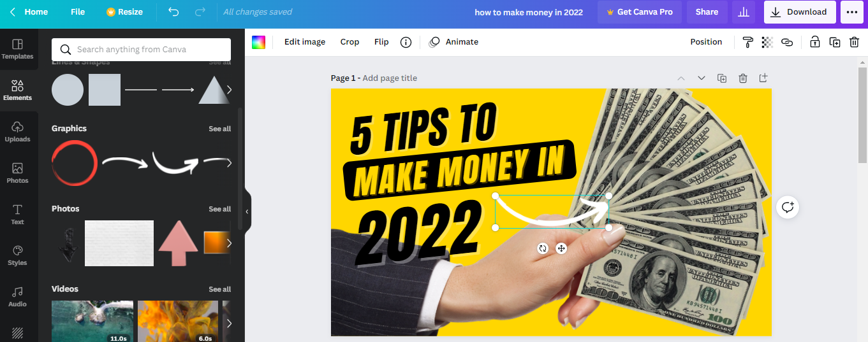Open the info icon next to Flip
Viewport: 868px width, 342px height.
click(x=406, y=42)
